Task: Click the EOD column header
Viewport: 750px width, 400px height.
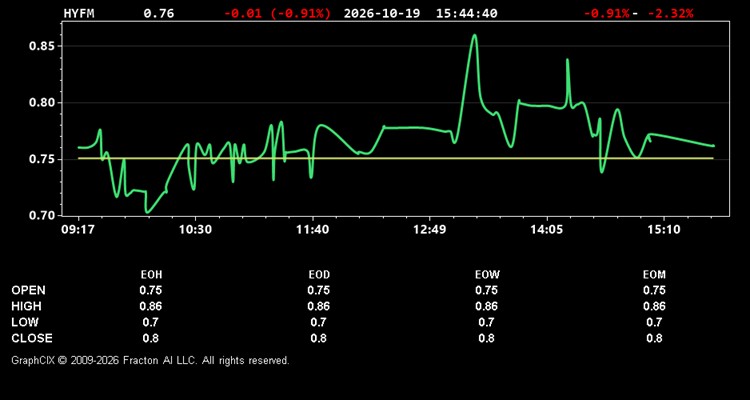Action: click(x=319, y=275)
